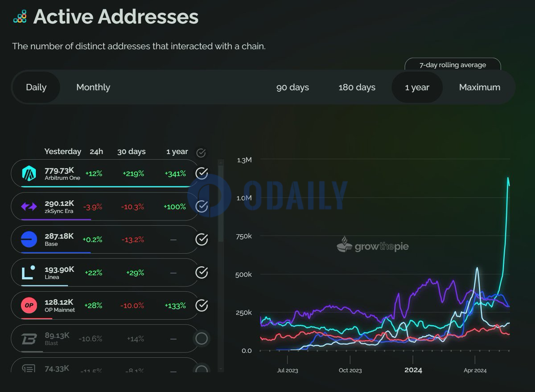Uncheck the OP Mainnet chain checkbox
Image resolution: width=535 pixels, height=392 pixels.
click(202, 305)
